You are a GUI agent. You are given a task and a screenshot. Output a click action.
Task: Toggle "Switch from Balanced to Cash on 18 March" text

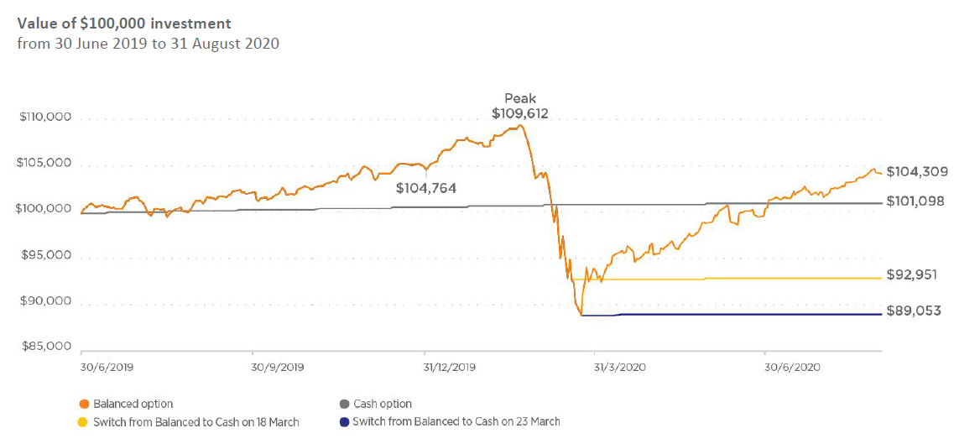pyautogui.click(x=196, y=421)
